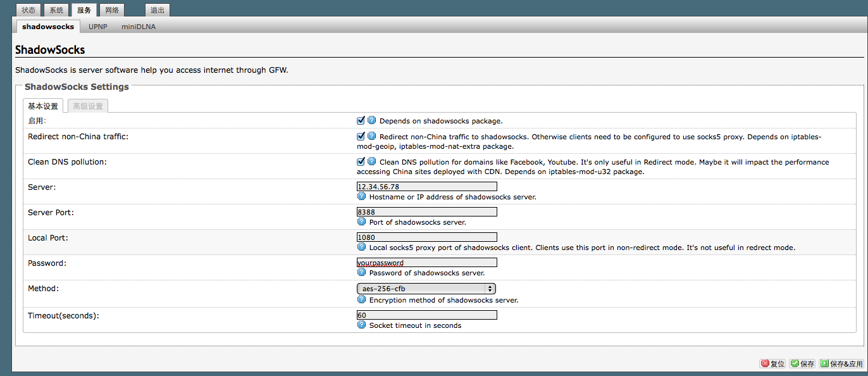Switch to the UPNP sub-tab
Image resolution: width=868 pixels, height=376 pixels.
[x=98, y=27]
